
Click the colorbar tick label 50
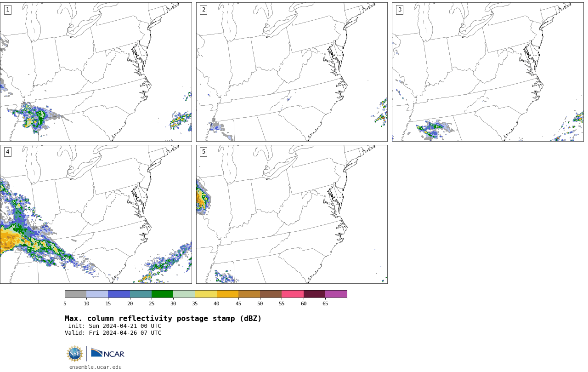260,303
